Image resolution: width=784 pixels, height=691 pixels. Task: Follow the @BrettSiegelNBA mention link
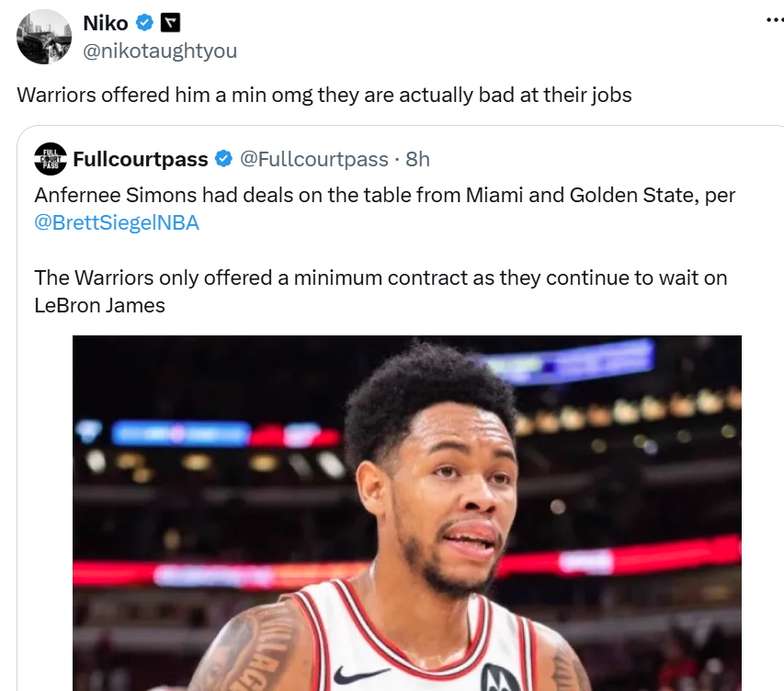117,222
